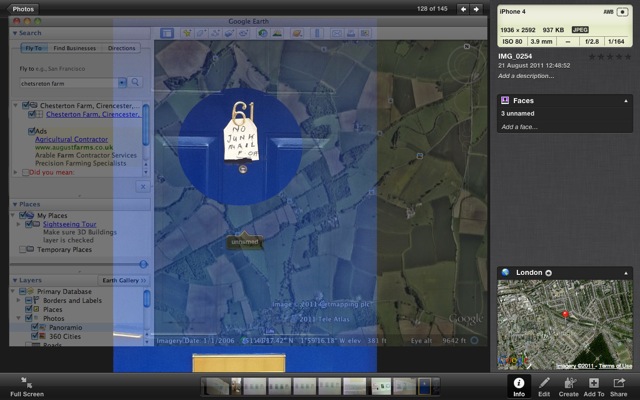Click the 'chetsreton farm' search field
640x400 pixels.
(x=69, y=83)
